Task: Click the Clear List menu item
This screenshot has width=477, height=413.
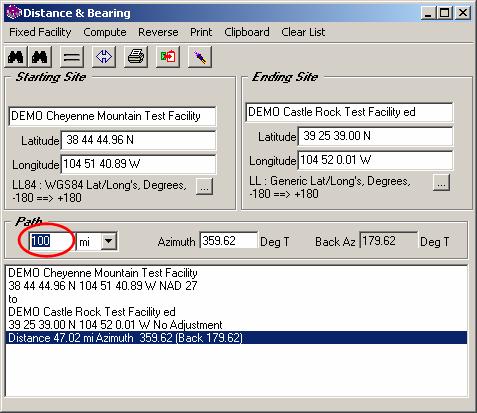Action: tap(303, 32)
